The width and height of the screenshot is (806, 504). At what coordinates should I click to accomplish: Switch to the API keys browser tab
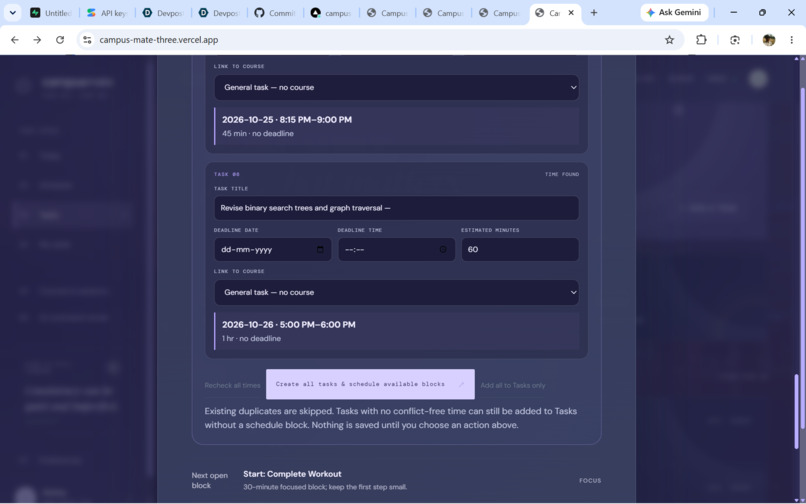pyautogui.click(x=107, y=13)
